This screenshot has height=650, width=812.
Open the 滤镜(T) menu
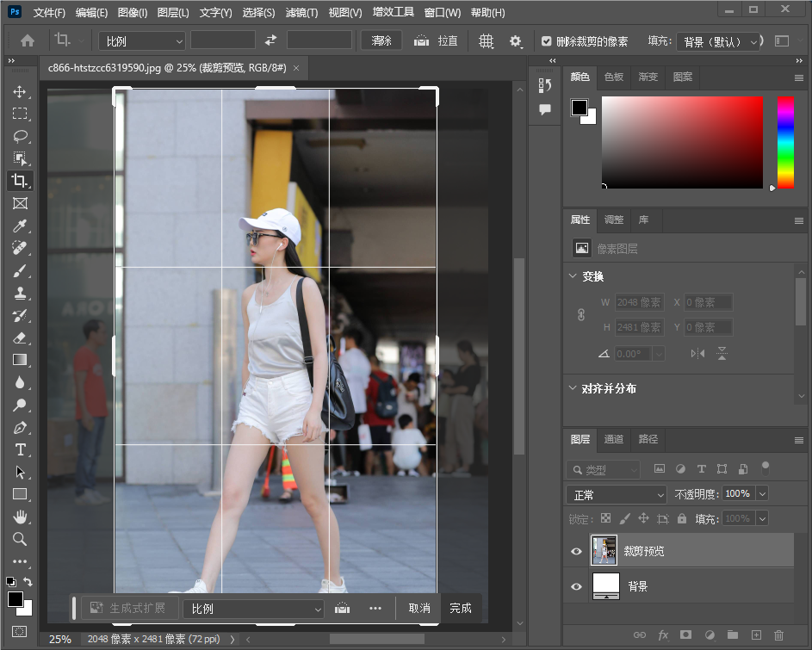point(301,13)
